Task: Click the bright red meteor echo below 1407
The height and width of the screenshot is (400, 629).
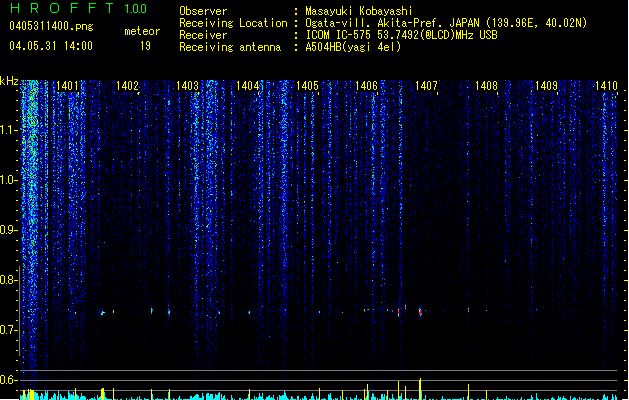Action: tap(420, 312)
